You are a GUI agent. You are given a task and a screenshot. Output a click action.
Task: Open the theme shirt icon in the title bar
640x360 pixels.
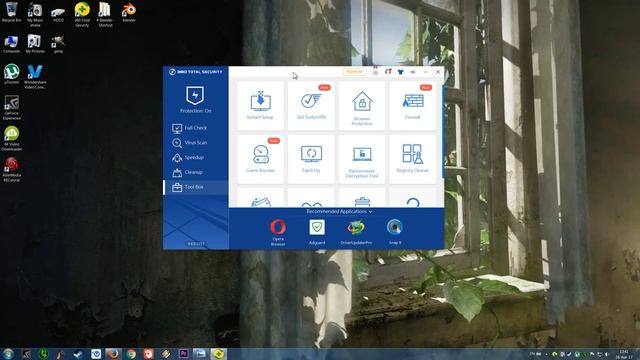pos(400,72)
